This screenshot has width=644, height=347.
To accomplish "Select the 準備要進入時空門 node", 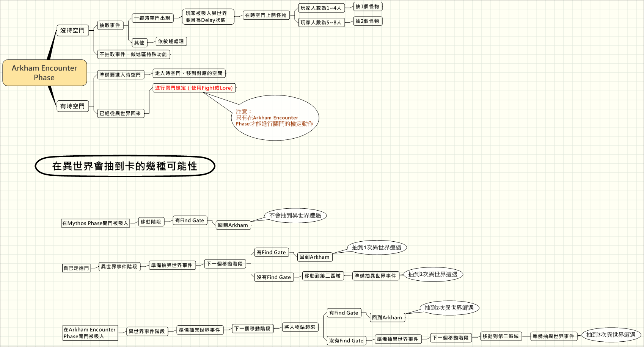I will (x=121, y=75).
